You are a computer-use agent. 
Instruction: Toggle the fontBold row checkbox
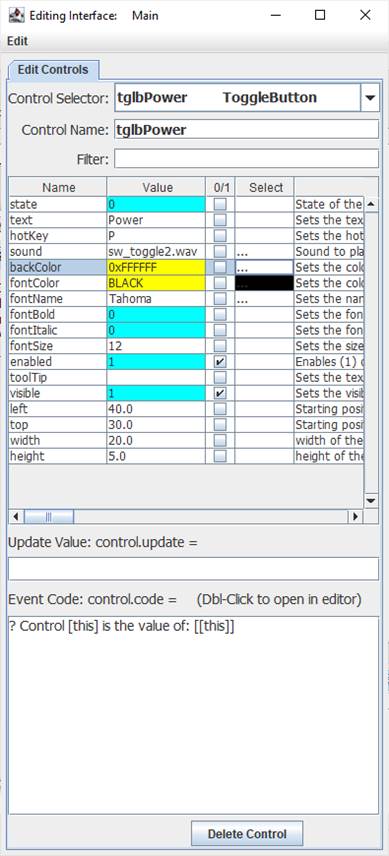pos(220,315)
